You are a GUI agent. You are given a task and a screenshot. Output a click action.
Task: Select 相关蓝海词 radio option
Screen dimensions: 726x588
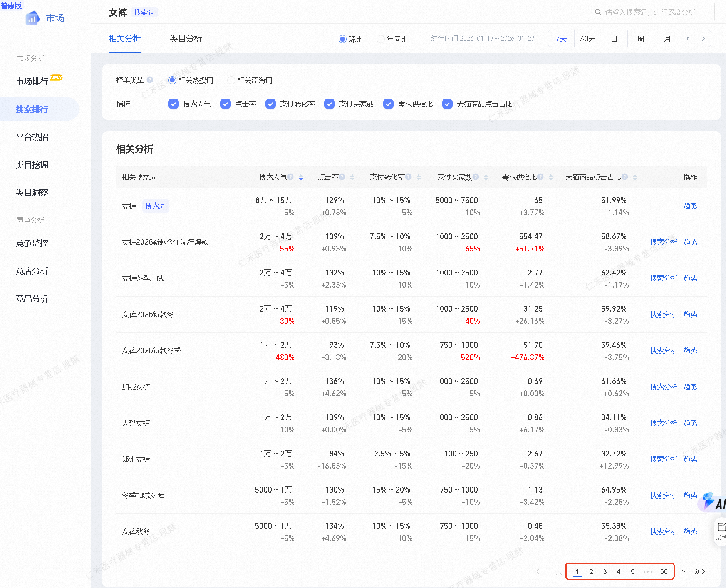[x=231, y=80]
